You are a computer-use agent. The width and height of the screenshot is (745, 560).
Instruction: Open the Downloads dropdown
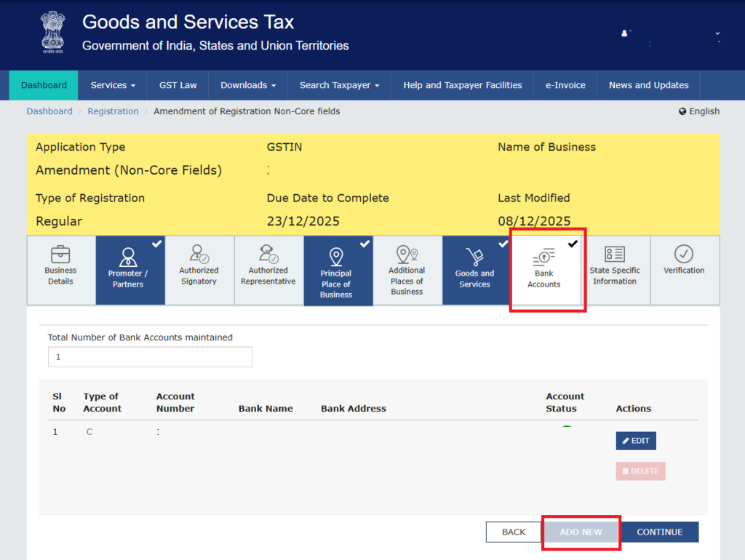pyautogui.click(x=247, y=85)
